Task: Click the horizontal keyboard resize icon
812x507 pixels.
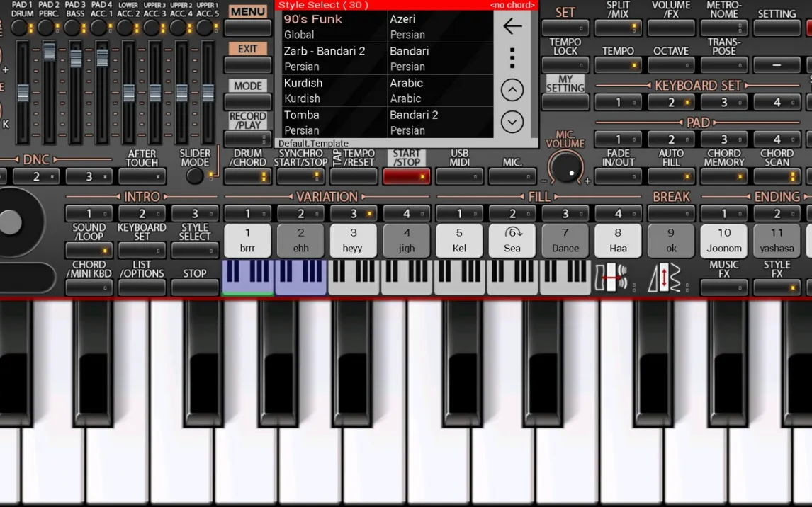Action: [611, 277]
